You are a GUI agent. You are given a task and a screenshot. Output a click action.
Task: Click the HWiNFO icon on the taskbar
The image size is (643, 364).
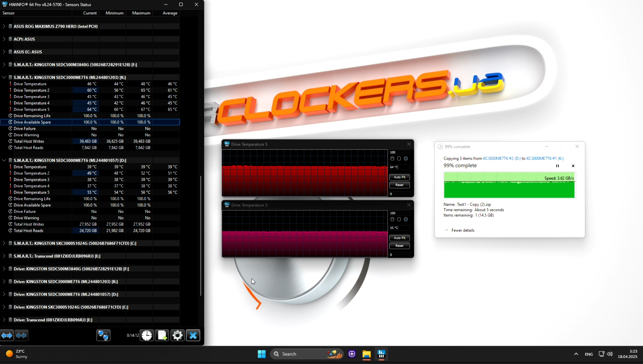pos(381,354)
